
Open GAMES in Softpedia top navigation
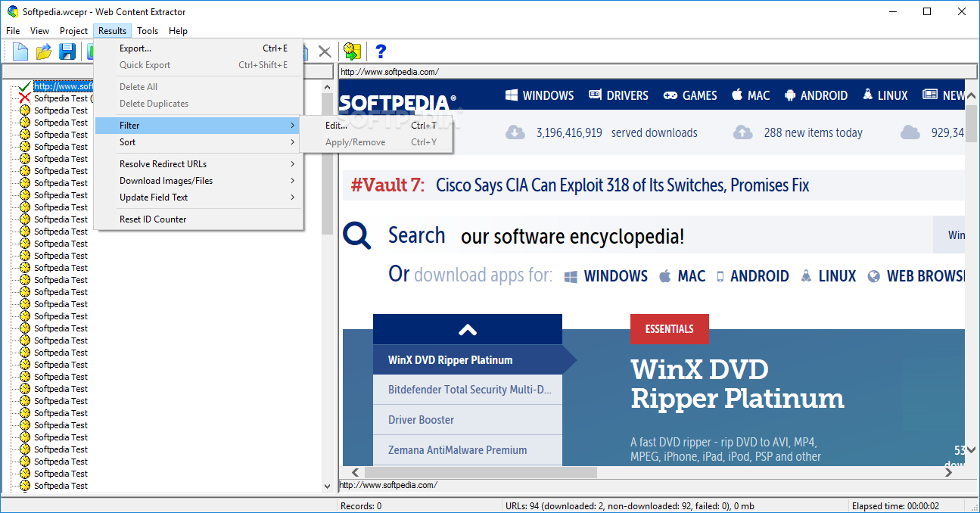click(x=690, y=95)
